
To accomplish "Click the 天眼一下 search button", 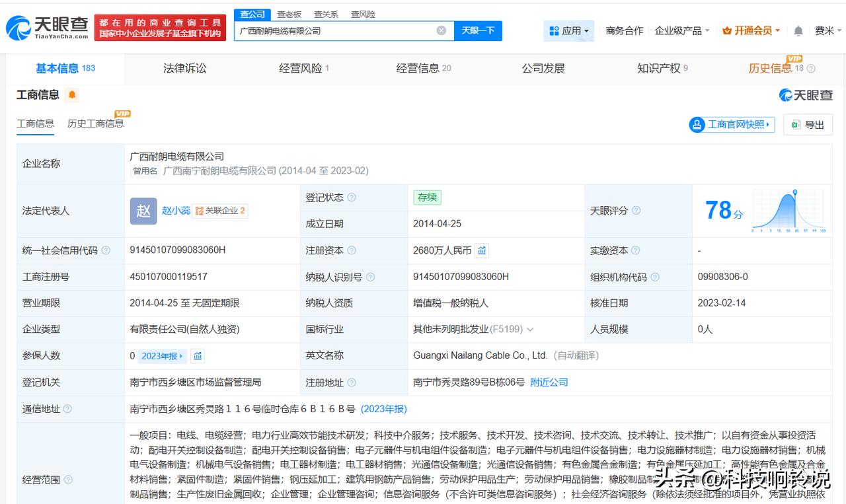I will coord(478,30).
